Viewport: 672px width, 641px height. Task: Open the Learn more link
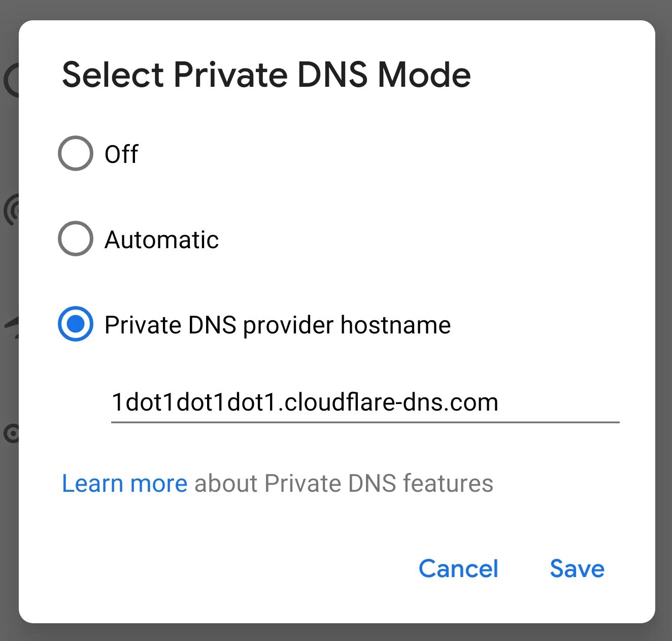[x=124, y=483]
